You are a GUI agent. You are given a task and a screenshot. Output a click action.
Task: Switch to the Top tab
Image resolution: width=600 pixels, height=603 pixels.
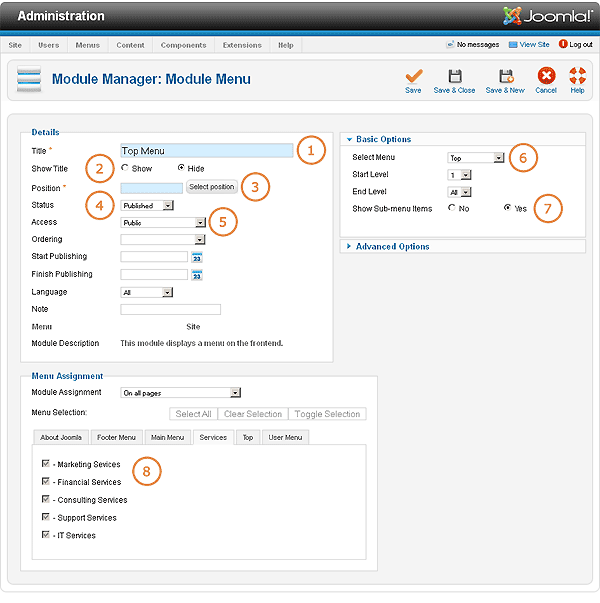248,437
